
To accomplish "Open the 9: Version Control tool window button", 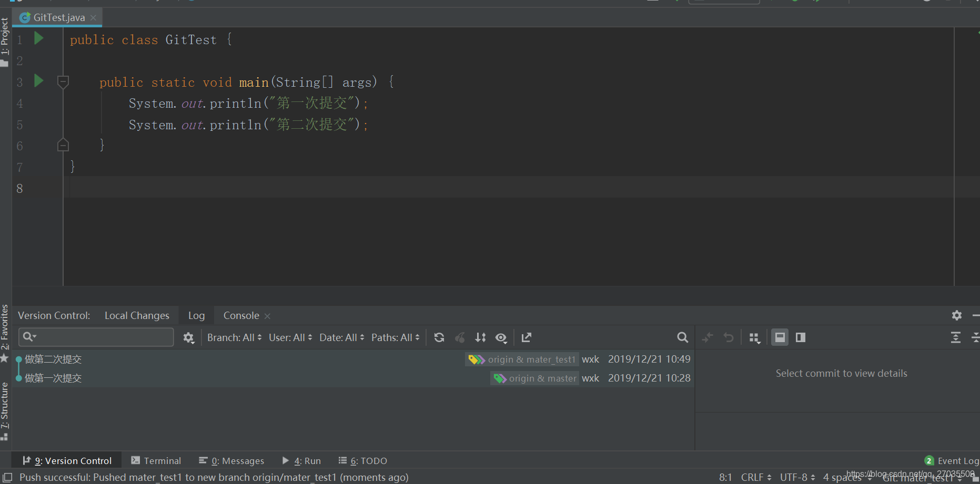I will click(67, 460).
